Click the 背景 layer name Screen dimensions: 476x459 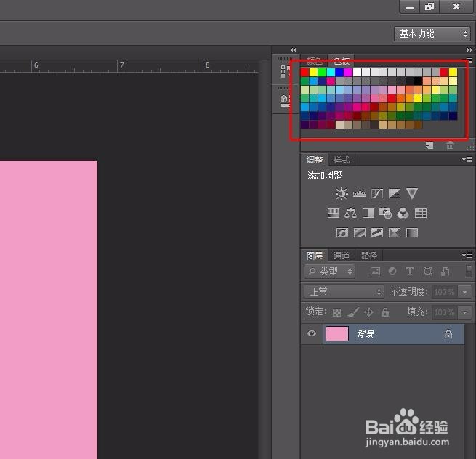(366, 334)
